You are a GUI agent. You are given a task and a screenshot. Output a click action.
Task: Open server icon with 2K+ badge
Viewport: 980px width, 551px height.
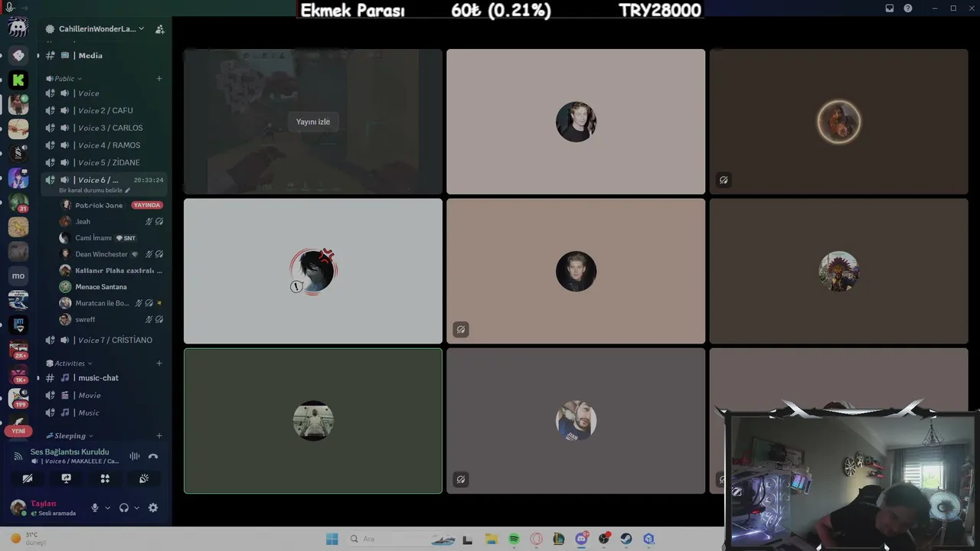[18, 349]
